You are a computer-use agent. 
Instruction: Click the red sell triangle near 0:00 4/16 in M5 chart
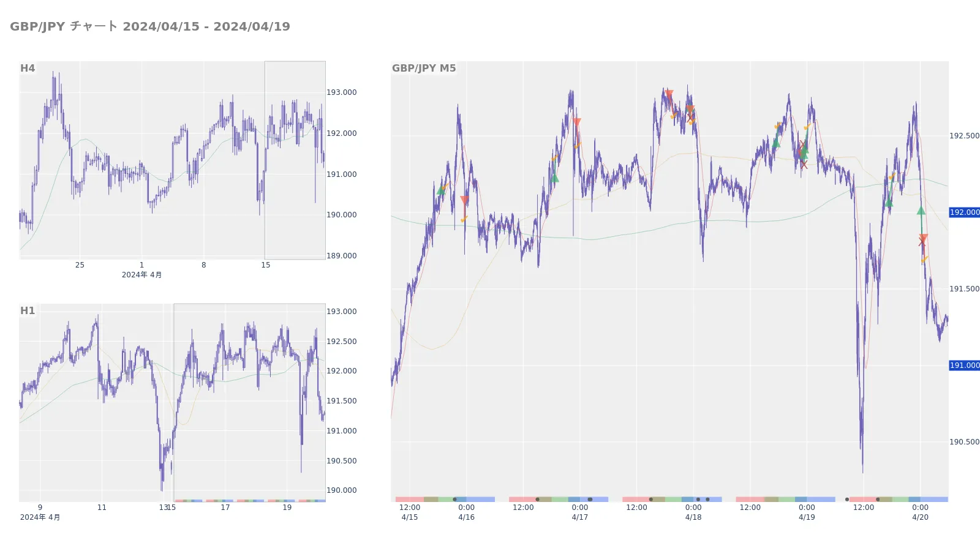coord(464,201)
